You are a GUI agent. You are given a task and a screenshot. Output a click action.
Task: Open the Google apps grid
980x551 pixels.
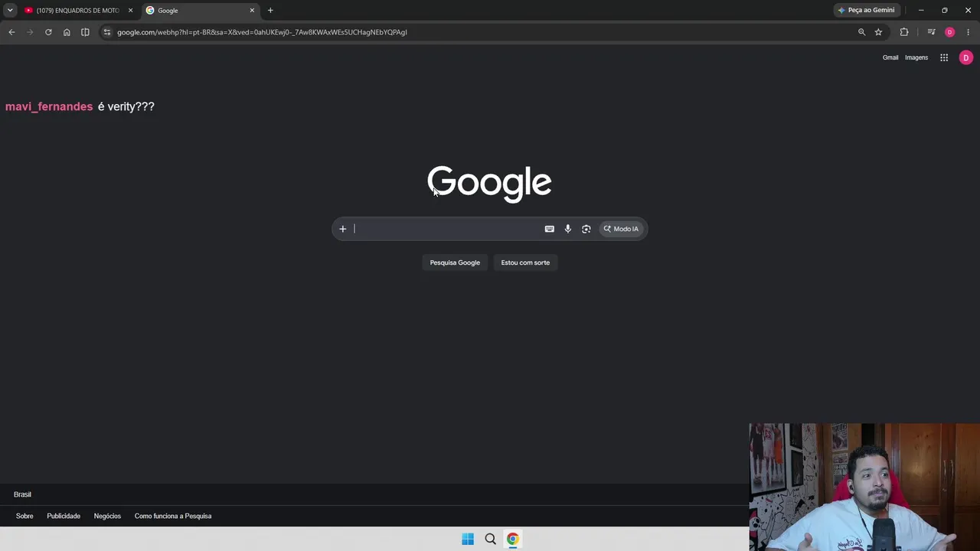click(944, 57)
